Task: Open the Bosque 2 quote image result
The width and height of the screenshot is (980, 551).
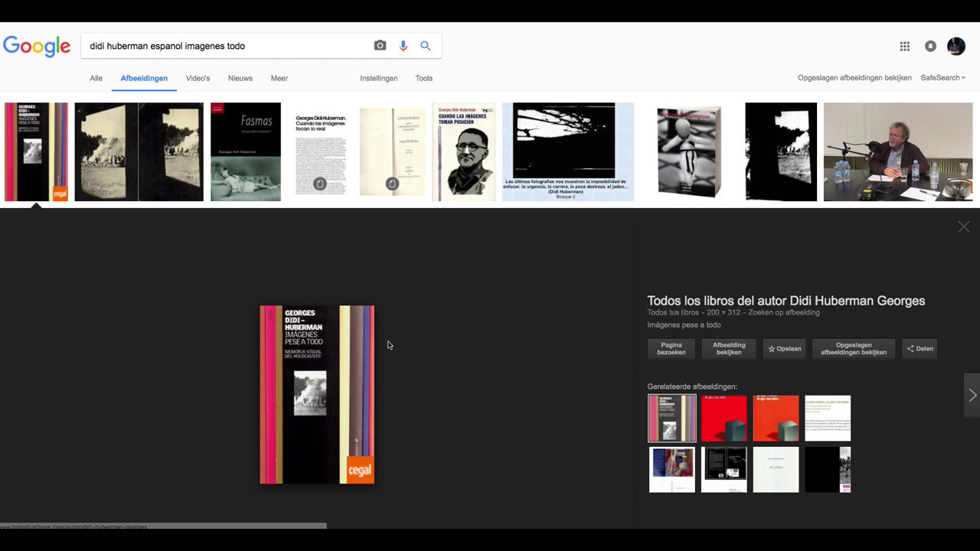Action: click(x=568, y=152)
